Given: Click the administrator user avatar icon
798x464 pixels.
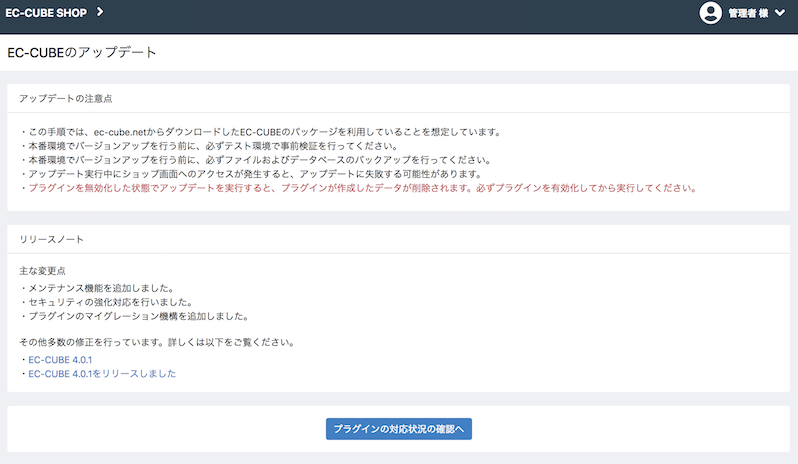Looking at the screenshot, I should (x=710, y=13).
